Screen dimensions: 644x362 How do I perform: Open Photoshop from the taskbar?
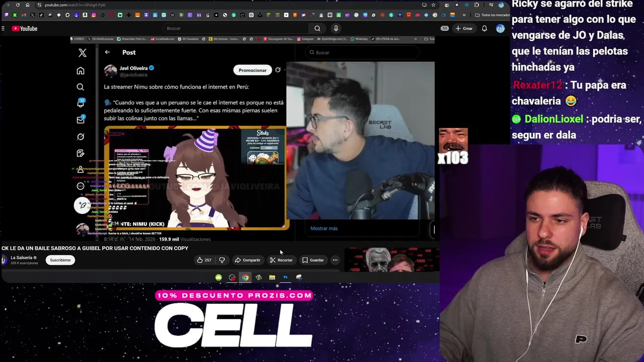tap(285, 278)
